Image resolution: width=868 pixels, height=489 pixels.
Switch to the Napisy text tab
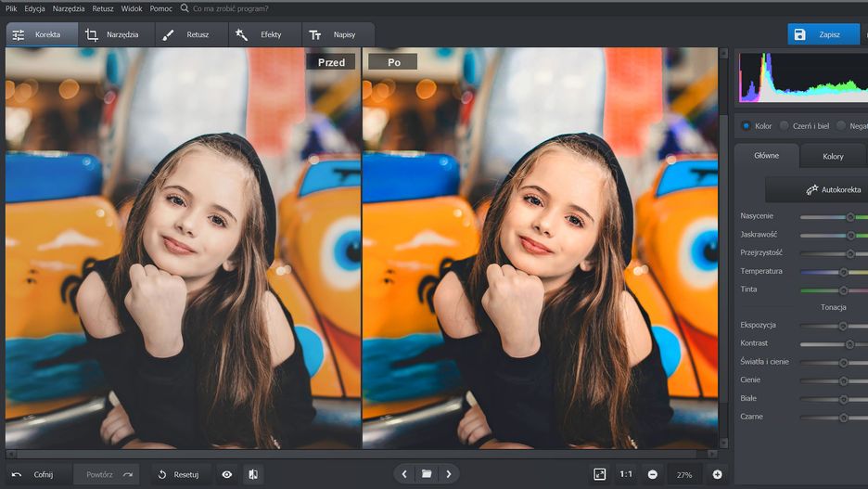(338, 34)
